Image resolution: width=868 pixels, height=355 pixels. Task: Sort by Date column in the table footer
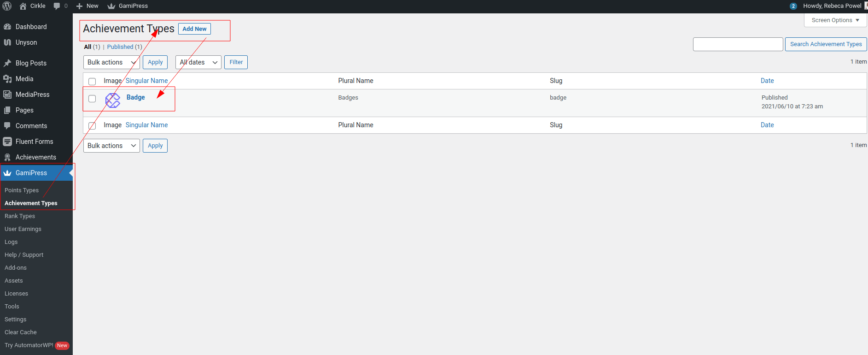point(767,125)
